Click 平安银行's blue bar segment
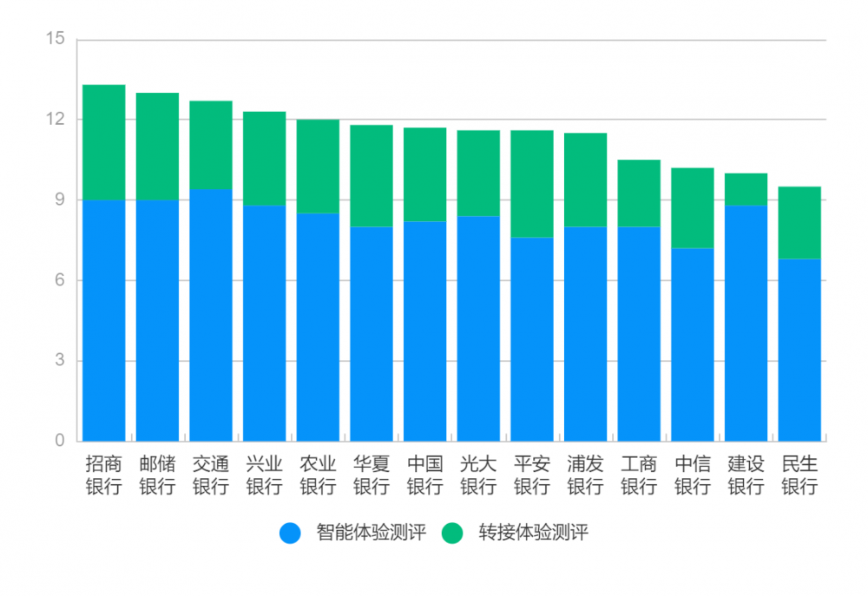Screen dimensions: 868x596 [x=532, y=339]
